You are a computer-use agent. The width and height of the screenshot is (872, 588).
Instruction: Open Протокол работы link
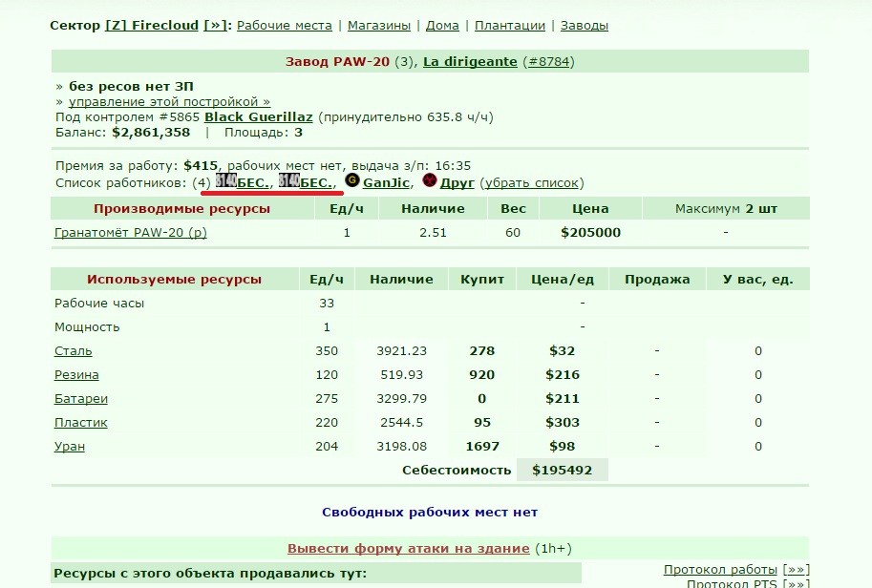click(720, 570)
